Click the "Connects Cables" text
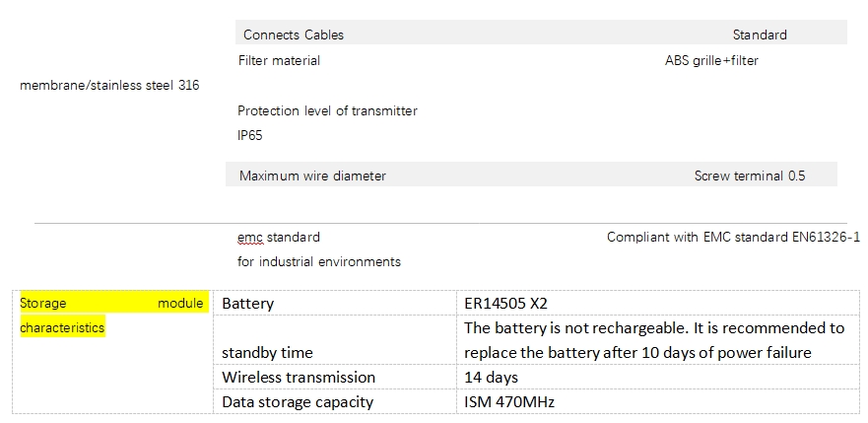 (x=294, y=35)
